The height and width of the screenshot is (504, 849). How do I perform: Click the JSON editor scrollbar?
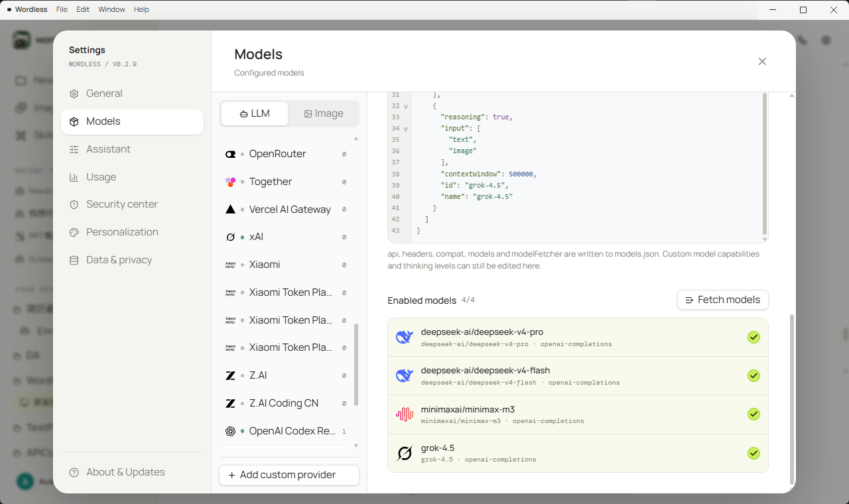coord(765,164)
